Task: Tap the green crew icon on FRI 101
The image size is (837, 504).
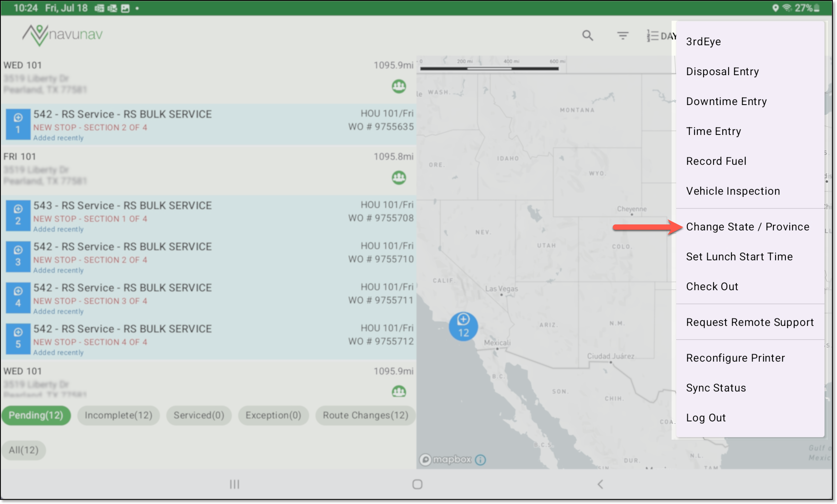Action: pos(399,177)
